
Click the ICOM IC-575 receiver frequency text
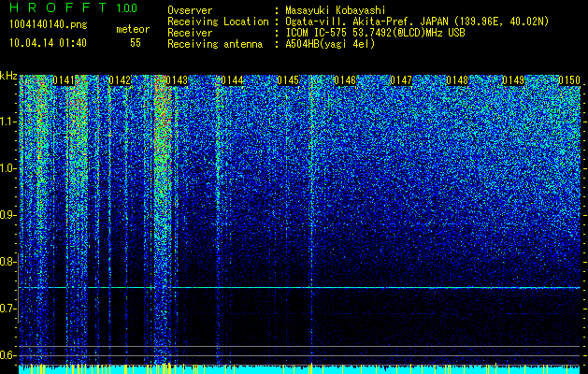click(x=375, y=33)
